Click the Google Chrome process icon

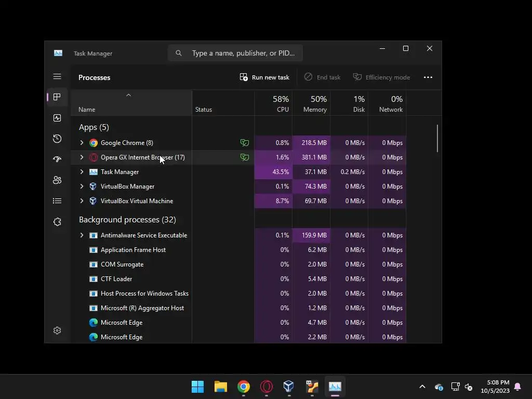94,143
